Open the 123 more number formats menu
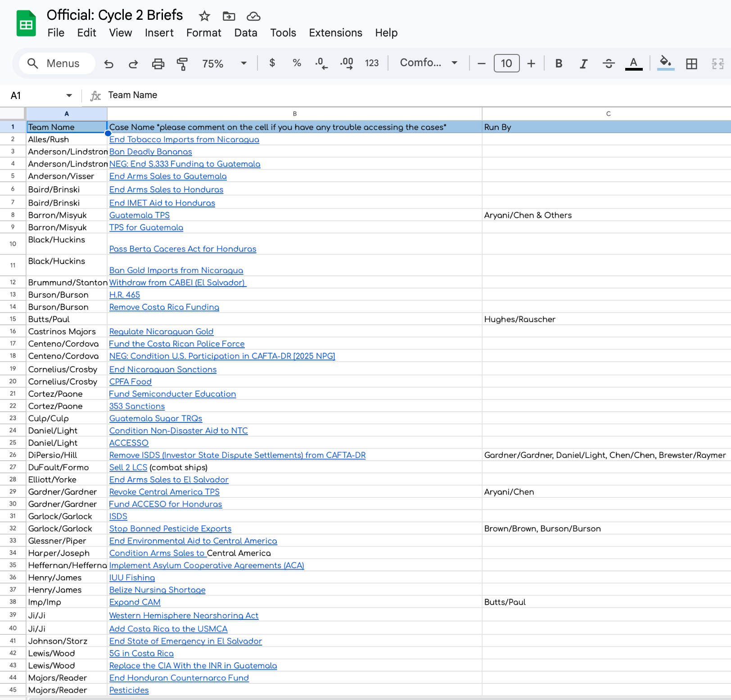731x700 pixels. coord(372,63)
